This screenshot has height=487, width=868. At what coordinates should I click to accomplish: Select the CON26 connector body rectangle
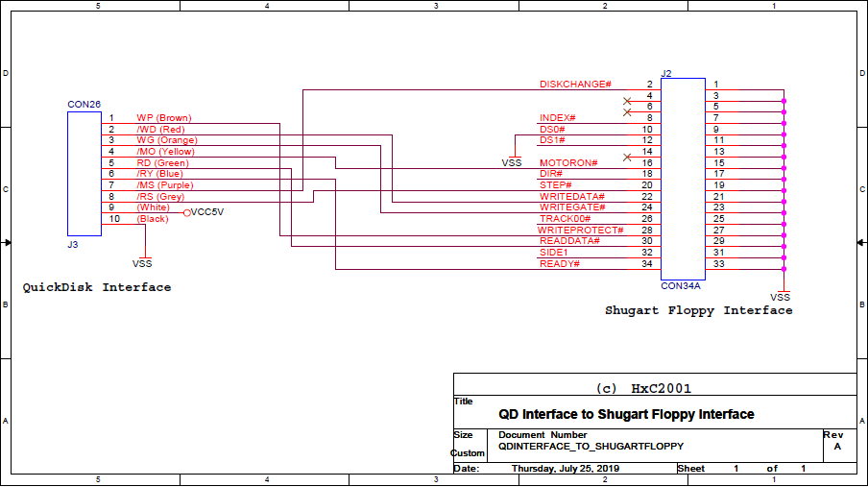[x=84, y=174]
